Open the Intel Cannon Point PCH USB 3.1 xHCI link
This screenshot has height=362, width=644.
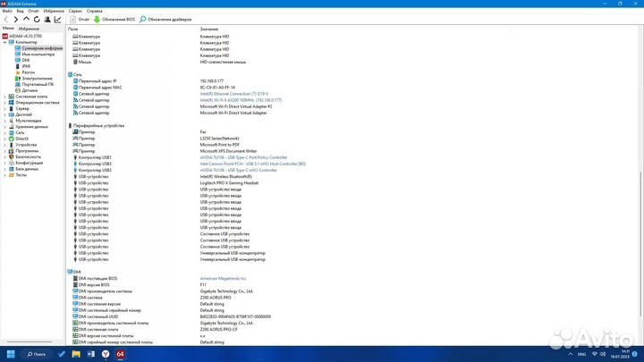252,164
